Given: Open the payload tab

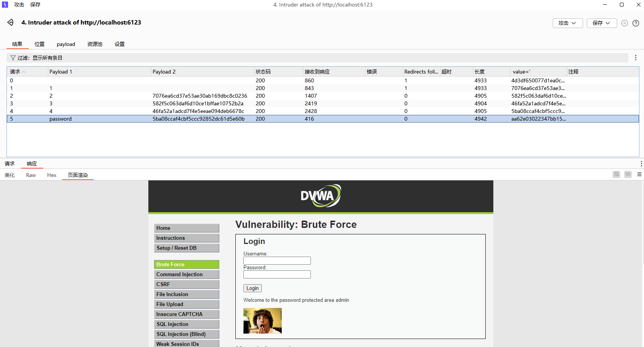Looking at the screenshot, I should (x=66, y=44).
